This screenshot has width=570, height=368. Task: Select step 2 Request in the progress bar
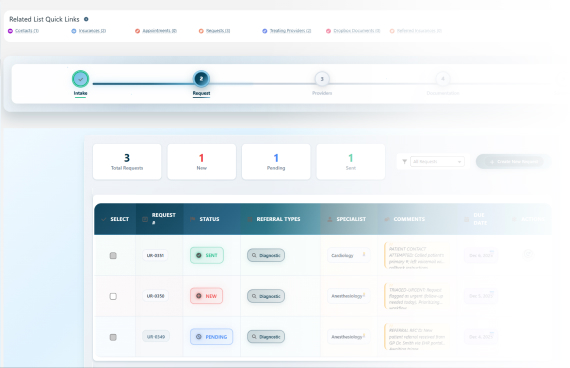[201, 79]
